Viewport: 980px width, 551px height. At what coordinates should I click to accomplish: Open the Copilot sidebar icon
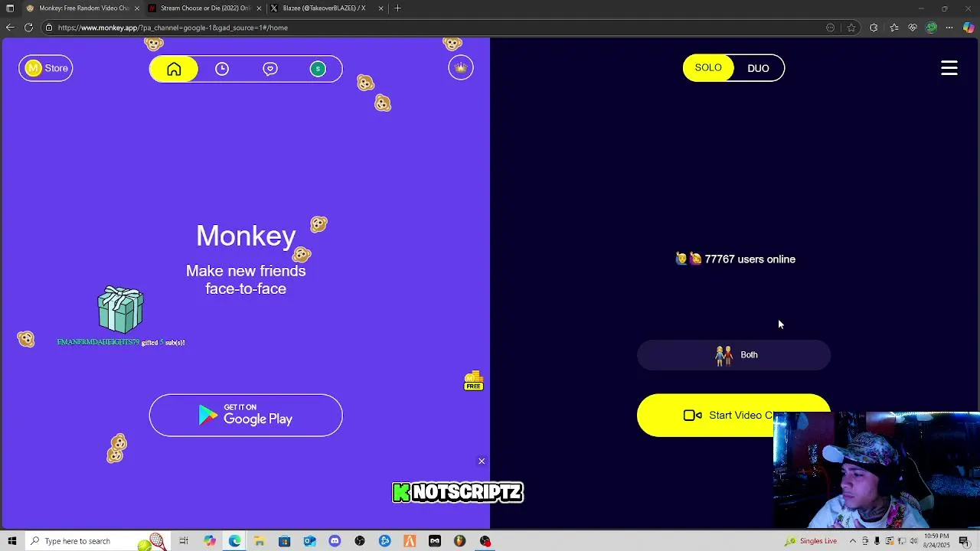pyautogui.click(x=969, y=28)
